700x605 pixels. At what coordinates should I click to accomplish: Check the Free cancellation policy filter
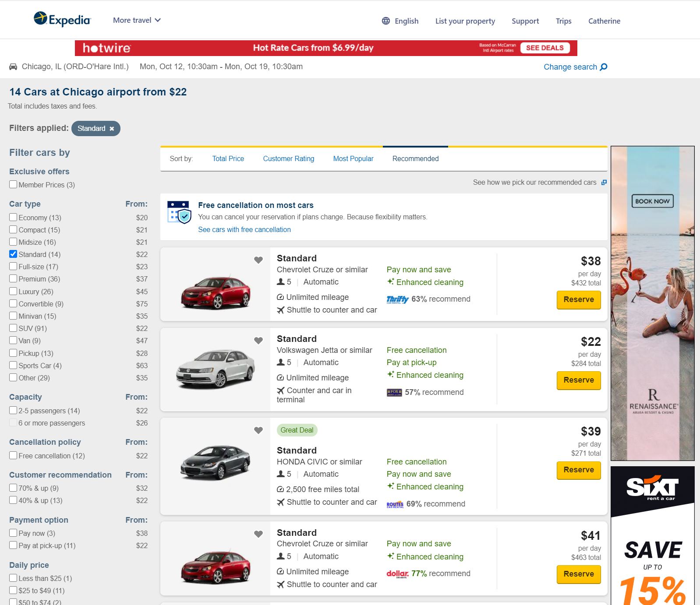[x=13, y=456]
